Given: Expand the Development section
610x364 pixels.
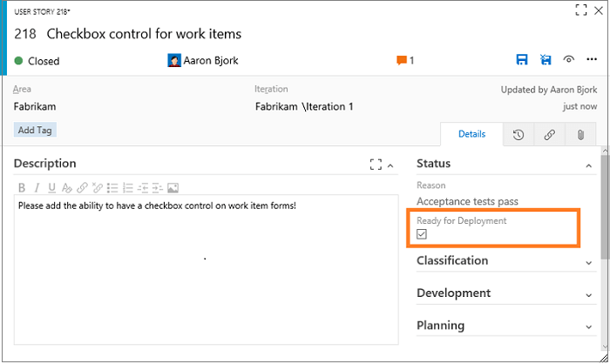Looking at the screenshot, I should [x=590, y=293].
